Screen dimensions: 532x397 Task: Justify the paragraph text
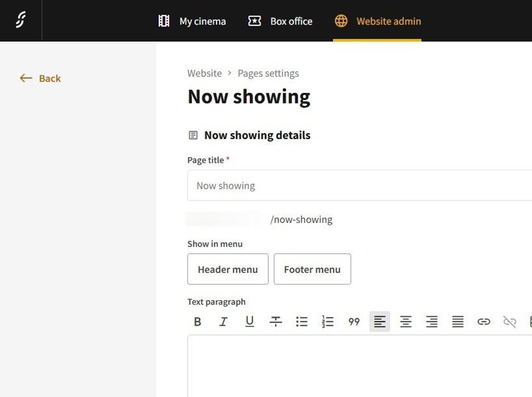point(458,322)
